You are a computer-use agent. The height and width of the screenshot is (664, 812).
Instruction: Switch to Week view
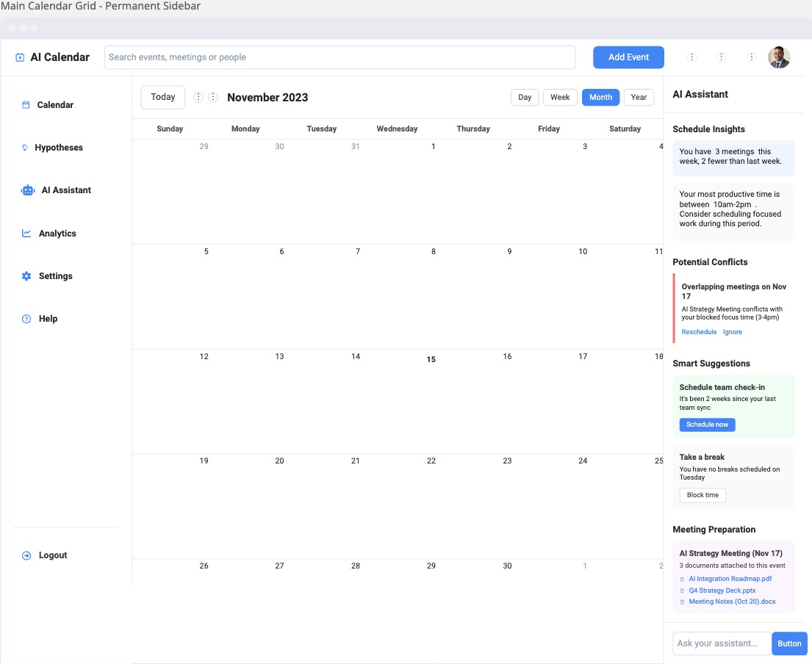click(x=560, y=96)
